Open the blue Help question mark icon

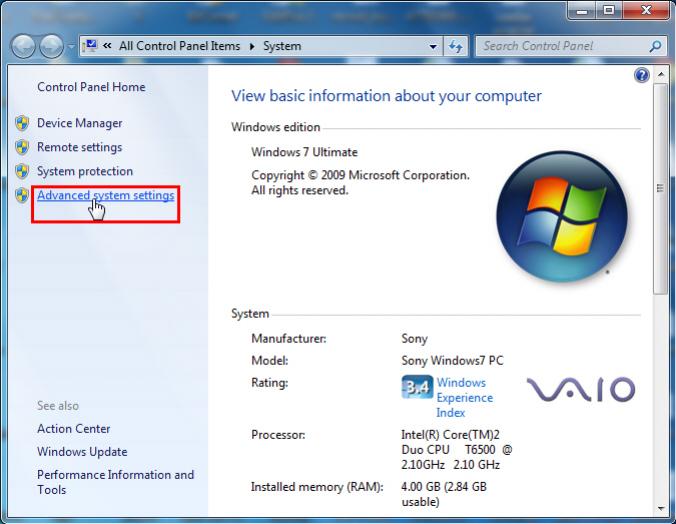pyautogui.click(x=642, y=75)
